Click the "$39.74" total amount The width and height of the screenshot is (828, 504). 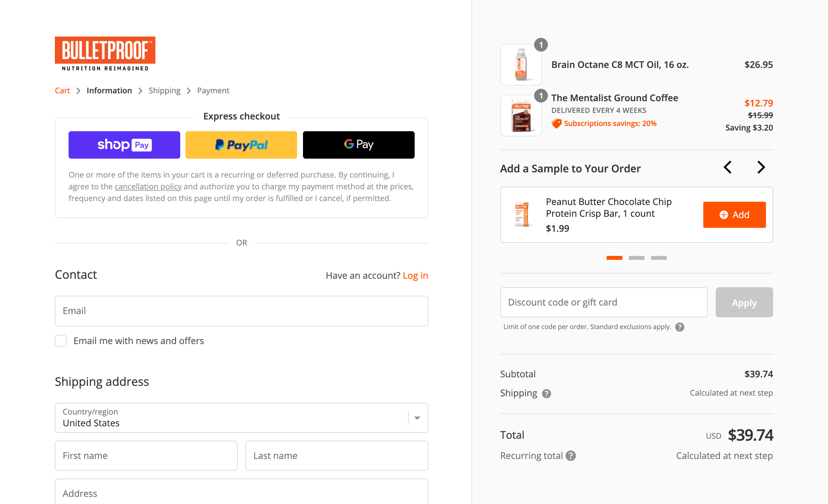750,435
